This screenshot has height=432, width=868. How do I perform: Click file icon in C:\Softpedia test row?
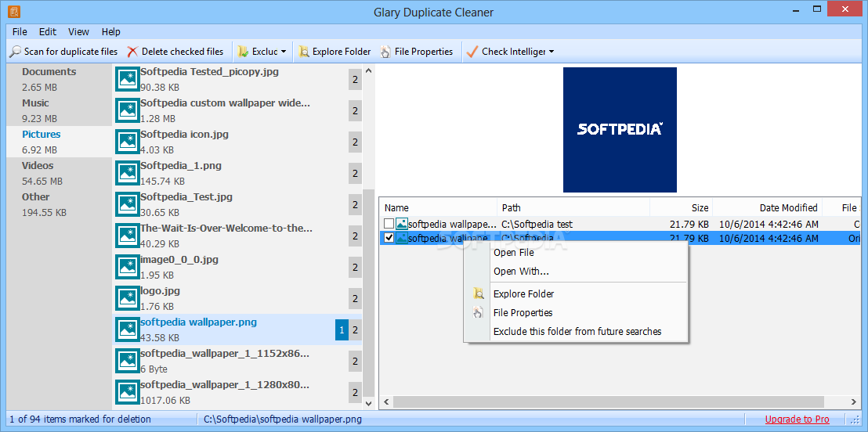pyautogui.click(x=402, y=224)
